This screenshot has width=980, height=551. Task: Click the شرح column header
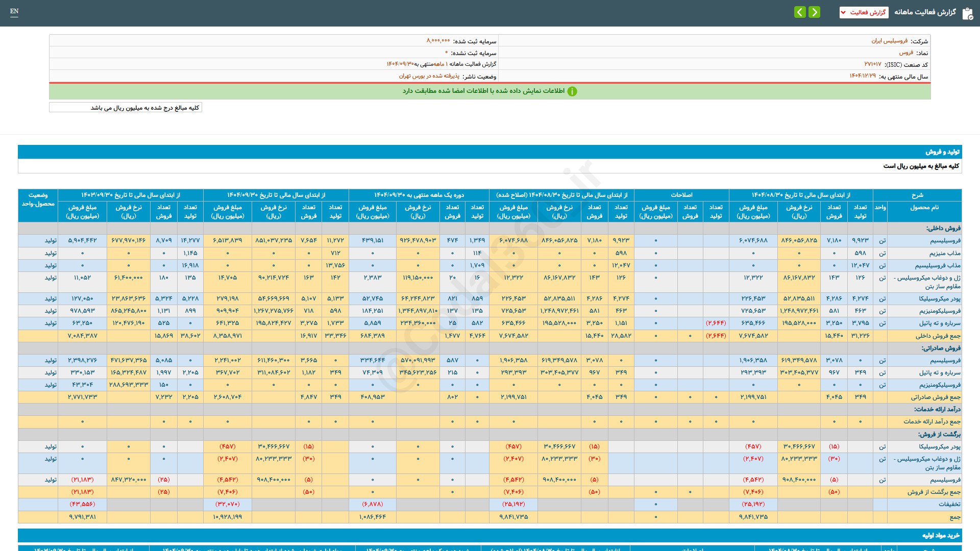[x=917, y=195]
